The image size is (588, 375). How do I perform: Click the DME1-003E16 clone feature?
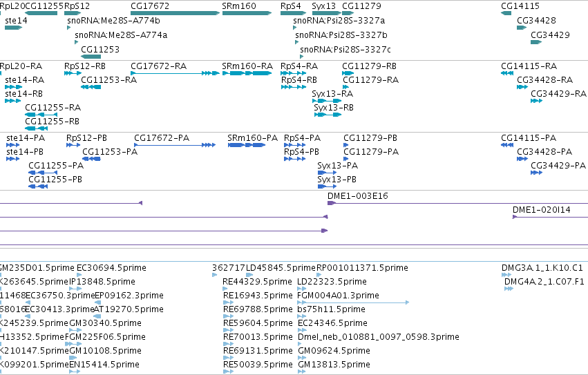click(457, 203)
